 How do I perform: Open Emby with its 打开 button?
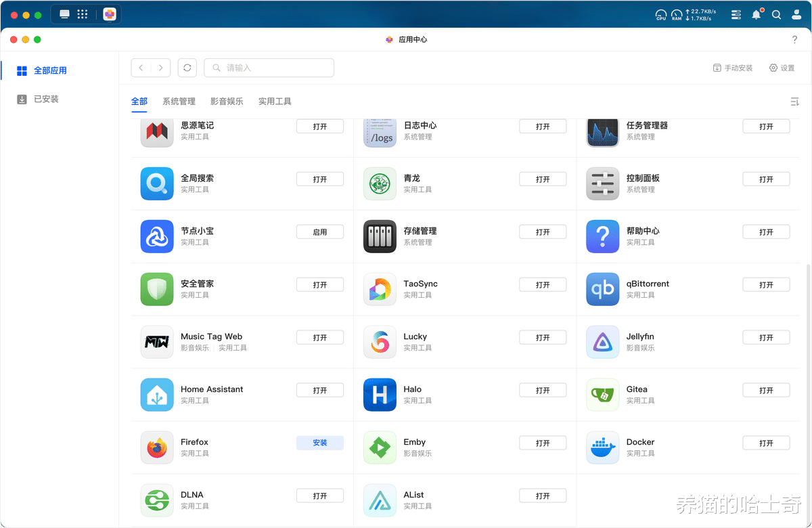pyautogui.click(x=543, y=443)
